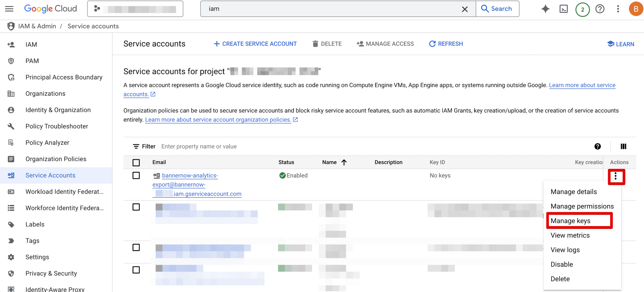This screenshot has width=644, height=292.
Task: Check the third service account row checkbox
Action: click(x=136, y=248)
